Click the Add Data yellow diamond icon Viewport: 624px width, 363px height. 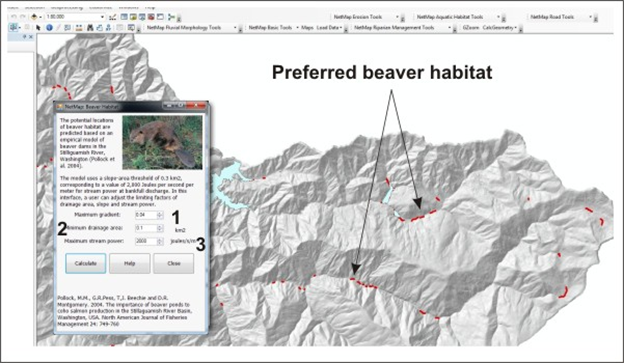34,17
